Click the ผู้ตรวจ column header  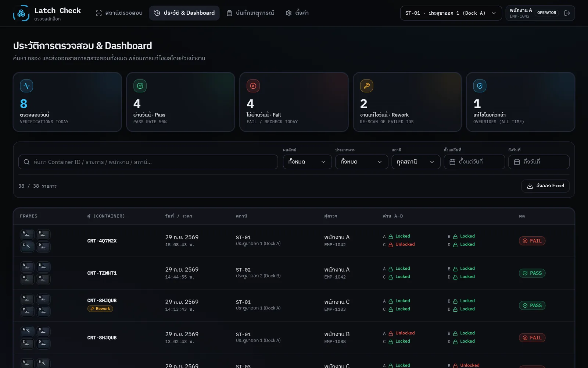click(x=331, y=216)
